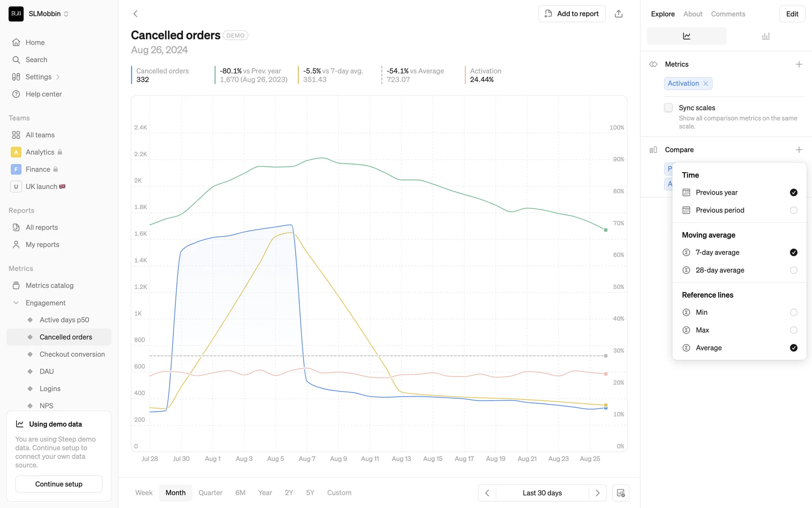Collapse the Engagement metrics group
Screen dimensions: 812x508
pos(16,303)
